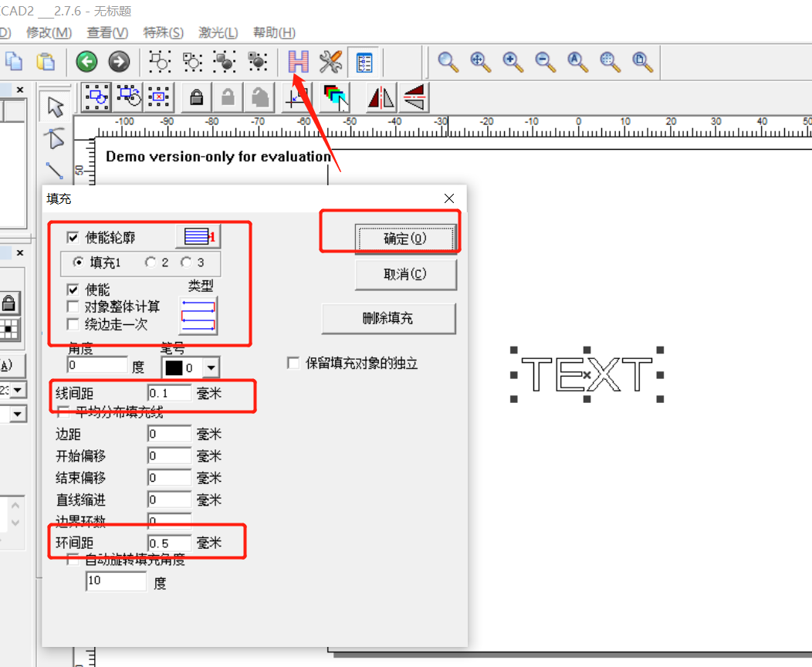Enable the 绕边走一次 checkbox
This screenshot has width=812, height=667.
tap(73, 324)
